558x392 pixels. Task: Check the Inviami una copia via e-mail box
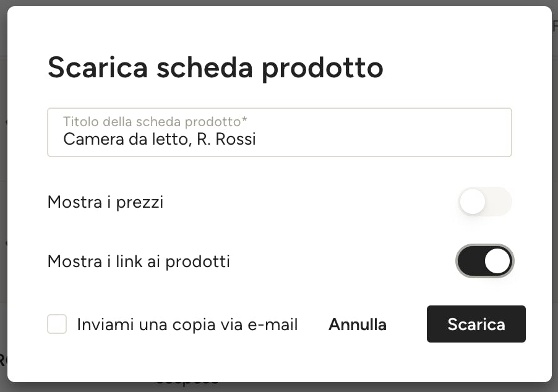tap(57, 324)
